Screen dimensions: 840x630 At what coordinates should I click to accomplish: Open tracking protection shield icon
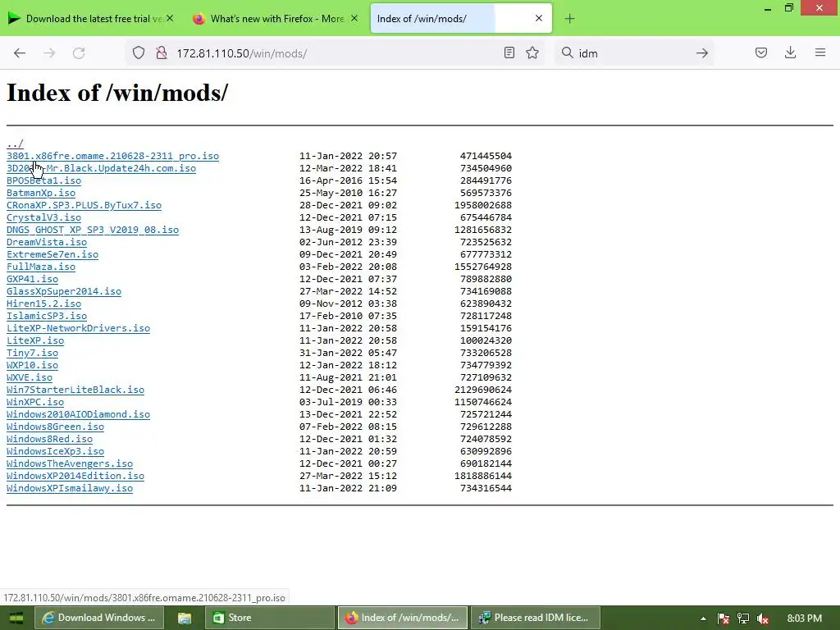pyautogui.click(x=139, y=53)
